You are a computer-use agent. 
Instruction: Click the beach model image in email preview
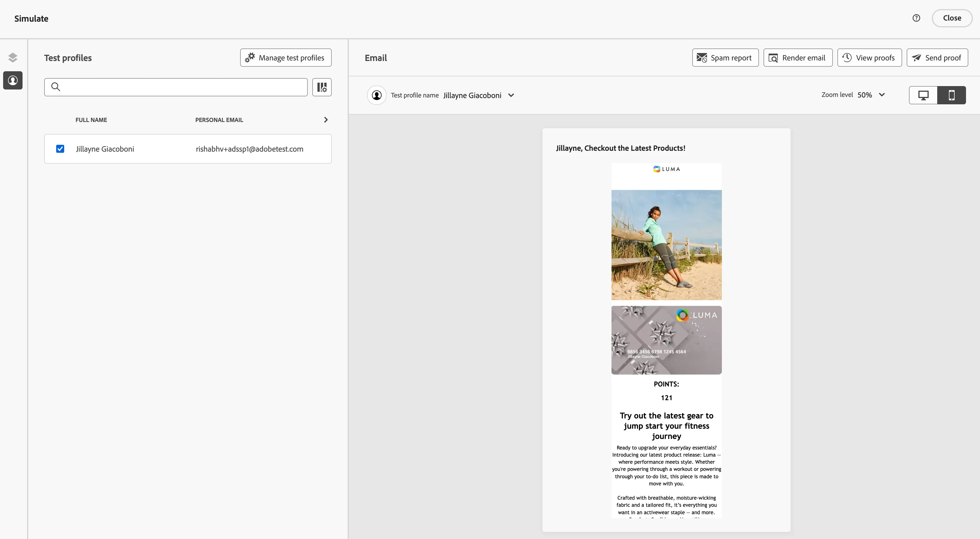667,245
